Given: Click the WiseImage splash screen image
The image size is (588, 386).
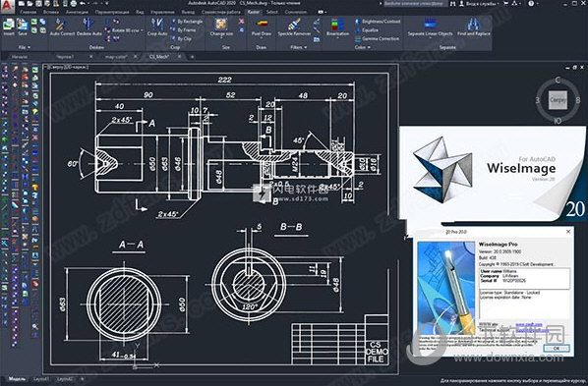Looking at the screenshot, I should click(492, 173).
